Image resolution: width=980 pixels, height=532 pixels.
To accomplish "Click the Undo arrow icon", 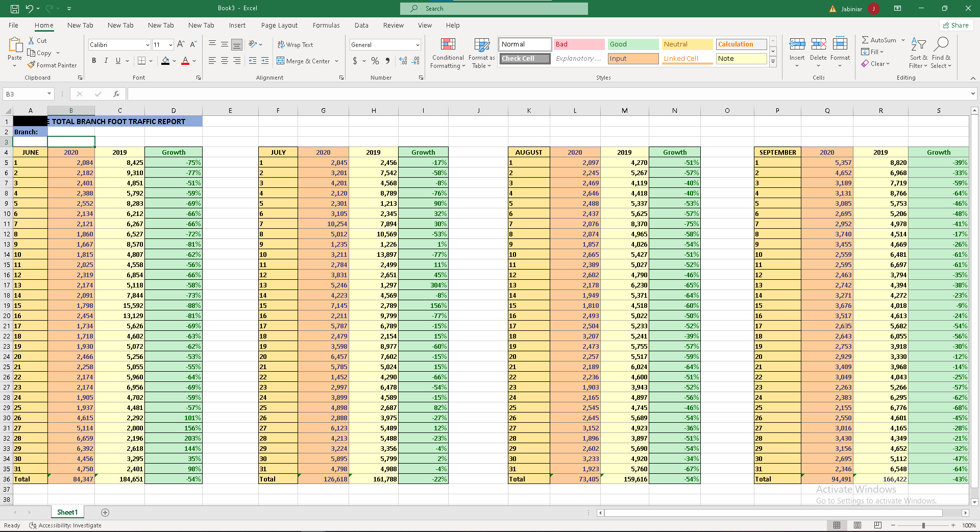I will 29,9.
